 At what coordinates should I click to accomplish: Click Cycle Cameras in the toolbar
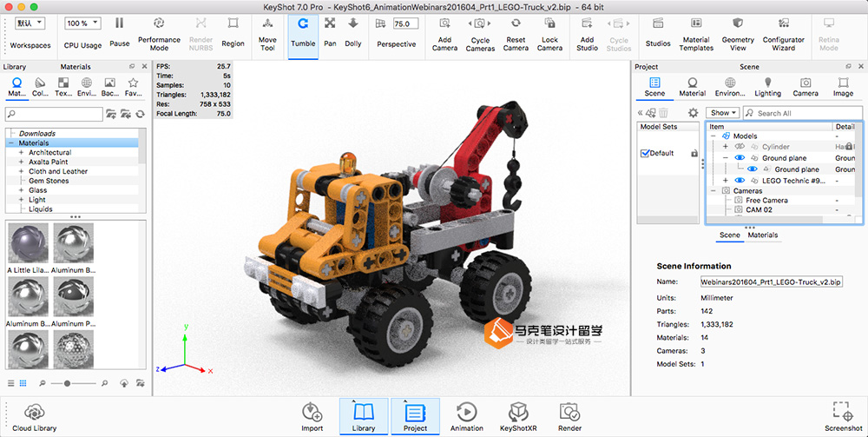pyautogui.click(x=480, y=33)
